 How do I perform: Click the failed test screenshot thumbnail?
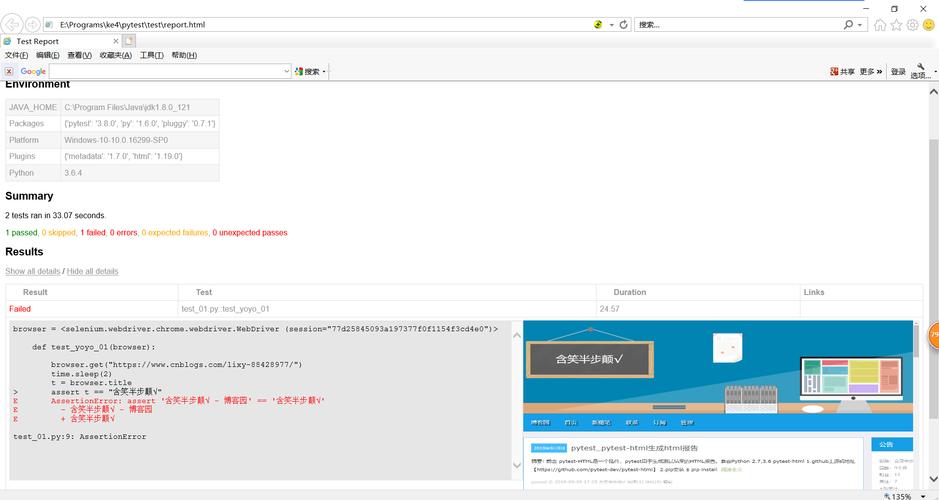[718, 400]
